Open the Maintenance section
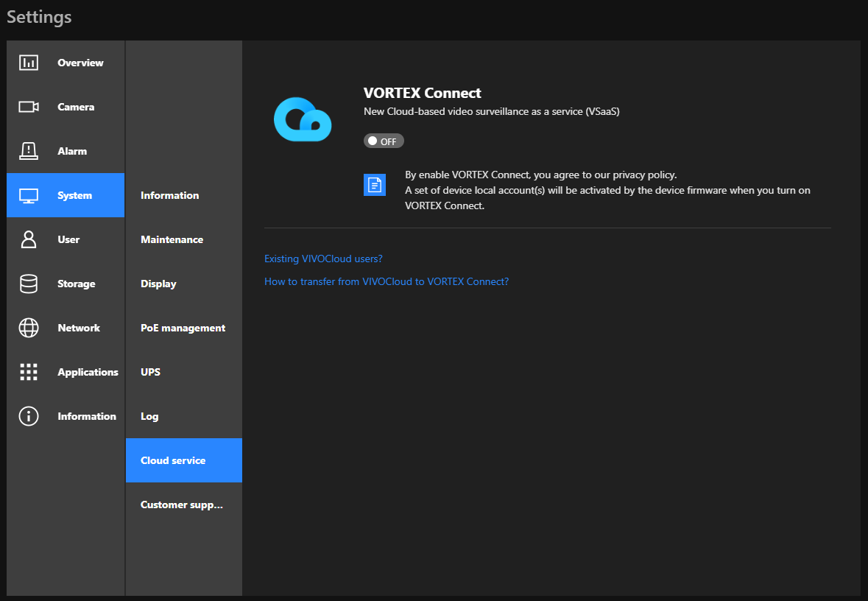Viewport: 868px width, 601px height. click(172, 239)
